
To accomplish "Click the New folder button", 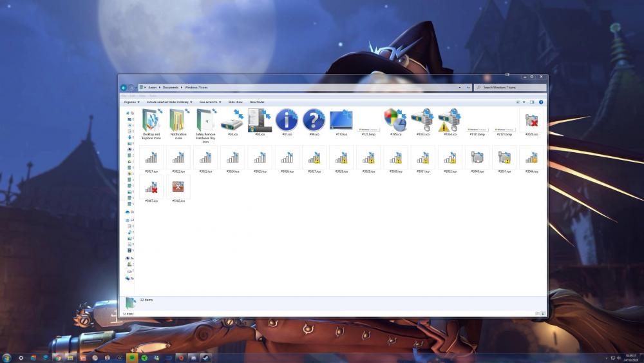I will pos(257,102).
